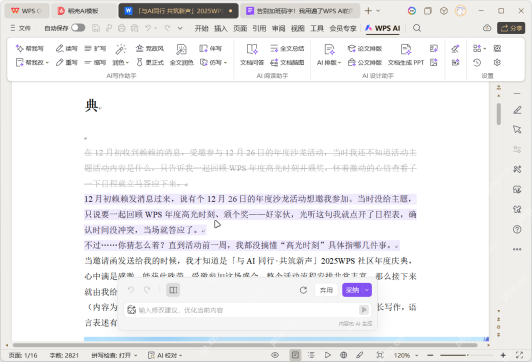532x362 pixels.
Task: Switch to the 引用 ribbon tab
Action: (x=259, y=28)
